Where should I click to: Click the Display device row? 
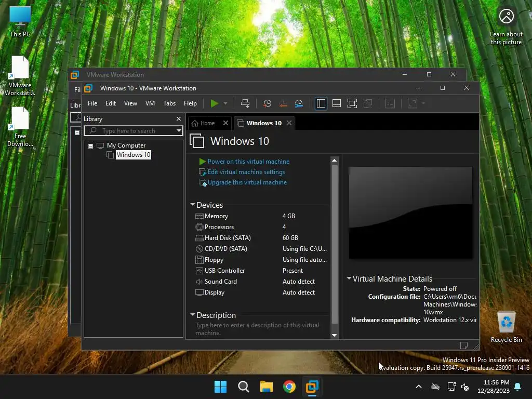(x=261, y=292)
